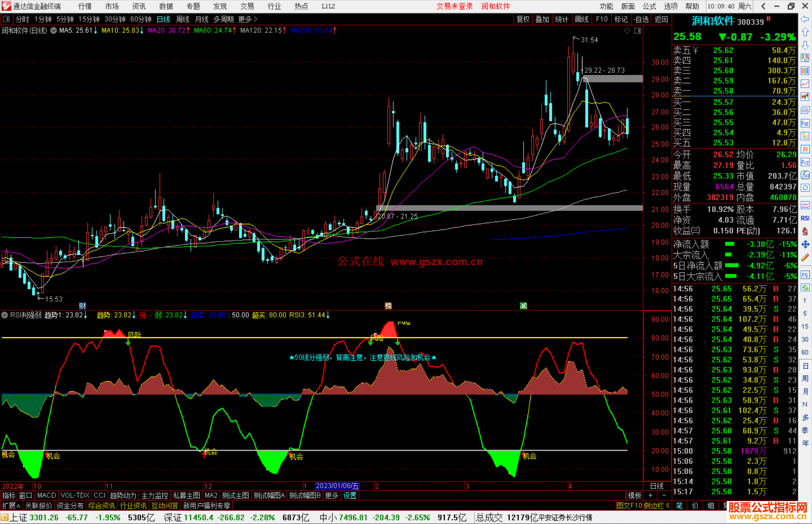Click the 复权 button
The height and width of the screenshot is (524, 812).
coord(523,19)
